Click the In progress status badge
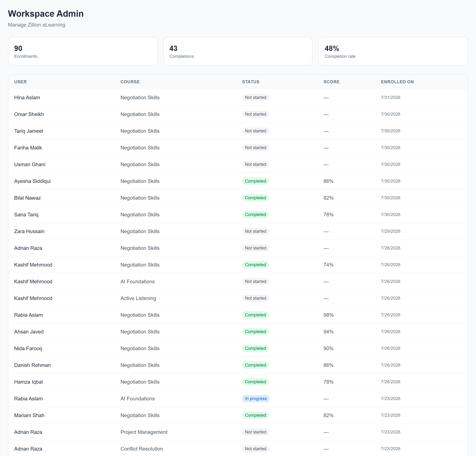 pos(256,399)
